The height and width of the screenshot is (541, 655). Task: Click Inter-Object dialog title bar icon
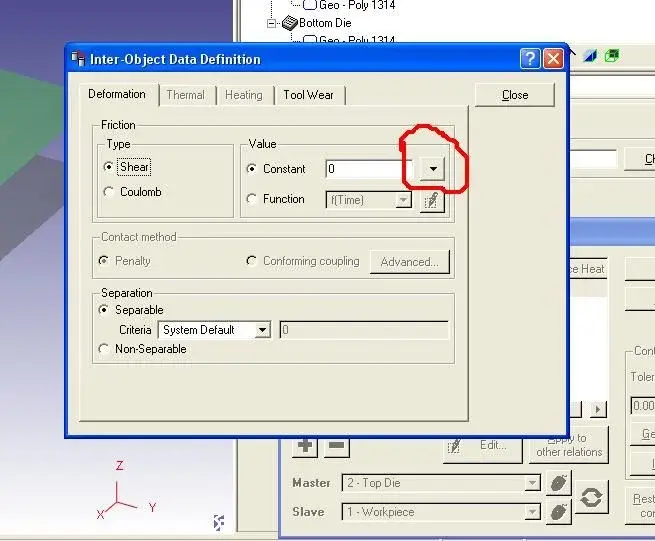click(x=78, y=59)
